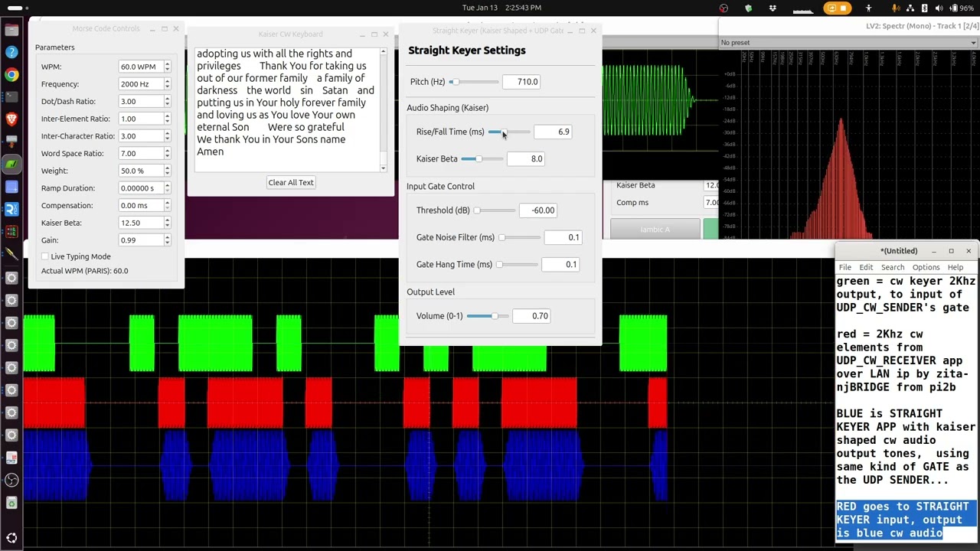This screenshot has height=551, width=980.
Task: Close the Untitled text editor window
Action: tap(968, 251)
